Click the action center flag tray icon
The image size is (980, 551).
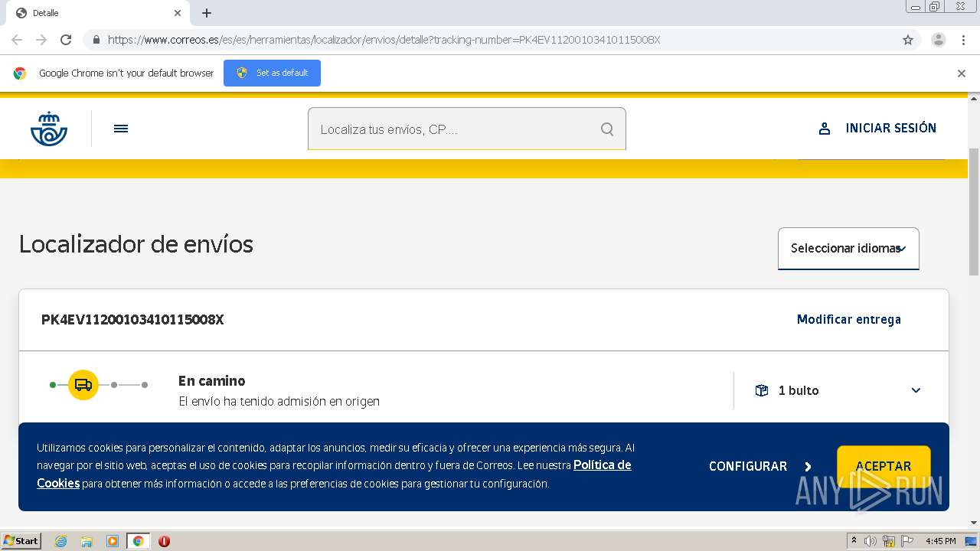[906, 541]
